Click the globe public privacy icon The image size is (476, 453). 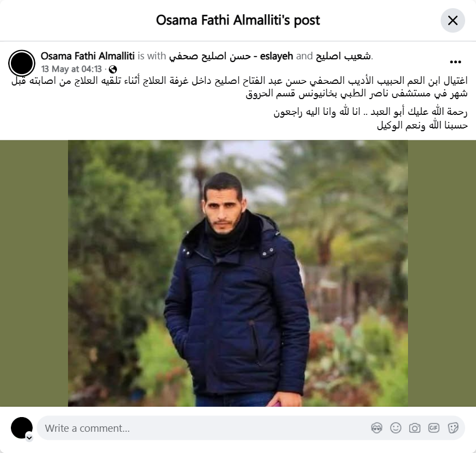pos(113,70)
